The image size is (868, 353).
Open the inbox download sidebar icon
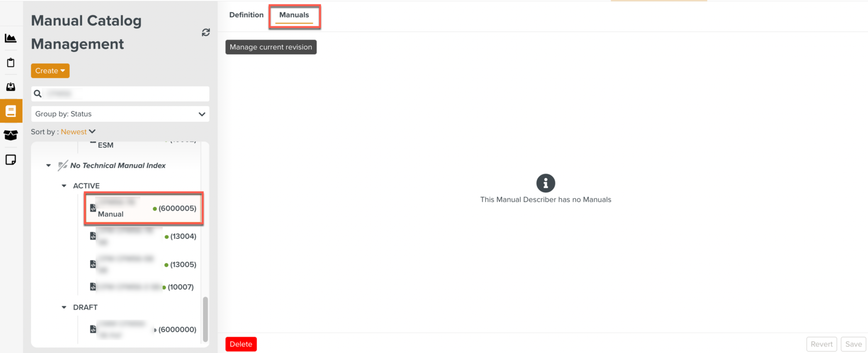click(11, 87)
